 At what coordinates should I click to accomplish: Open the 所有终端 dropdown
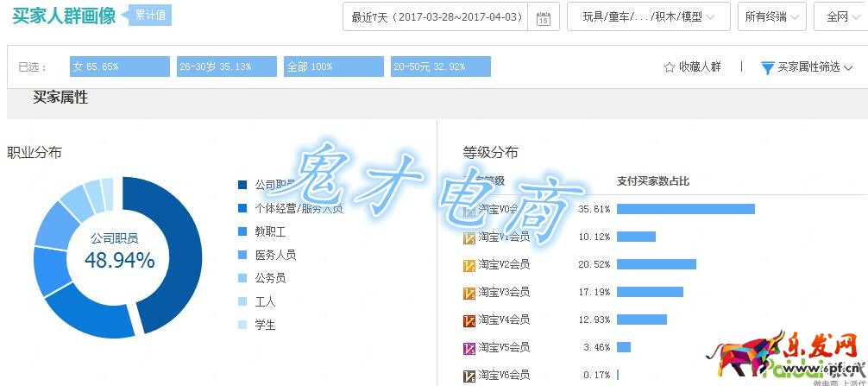tap(772, 16)
